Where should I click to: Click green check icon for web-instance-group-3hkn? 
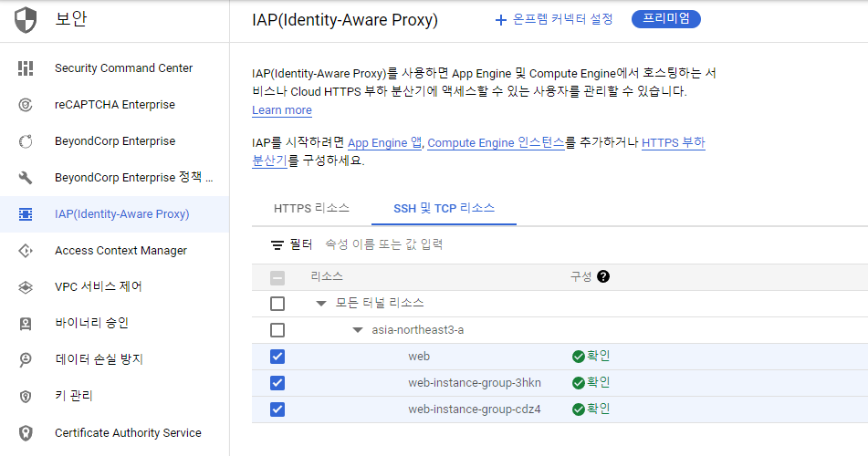(x=579, y=383)
